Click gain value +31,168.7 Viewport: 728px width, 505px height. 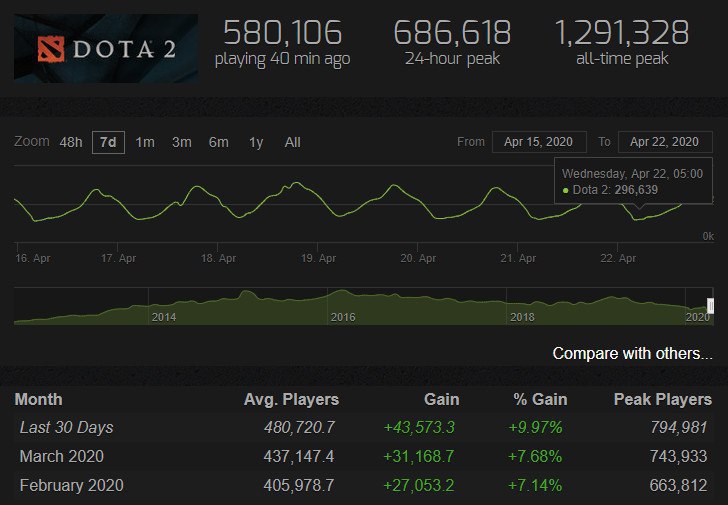tap(418, 456)
